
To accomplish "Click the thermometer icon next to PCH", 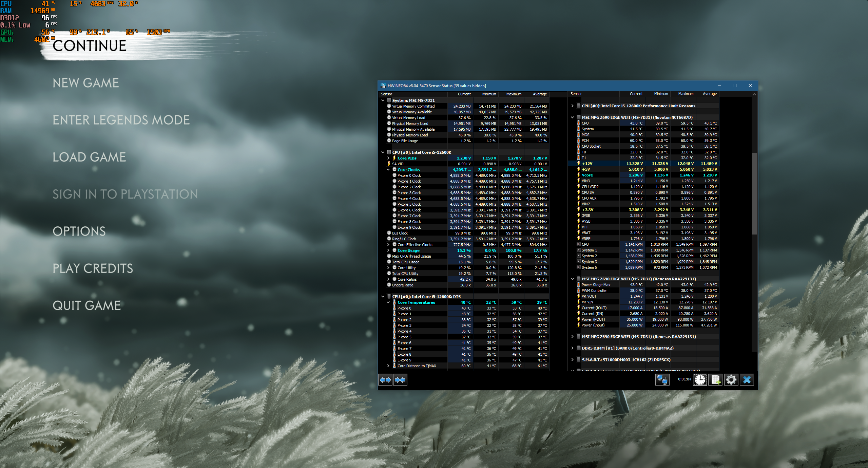I will click(579, 141).
